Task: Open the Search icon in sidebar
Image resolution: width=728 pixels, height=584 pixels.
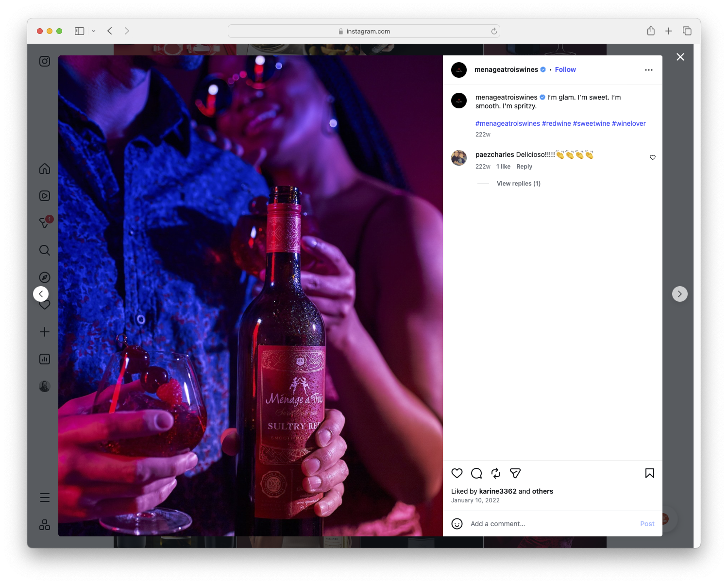Action: point(44,250)
